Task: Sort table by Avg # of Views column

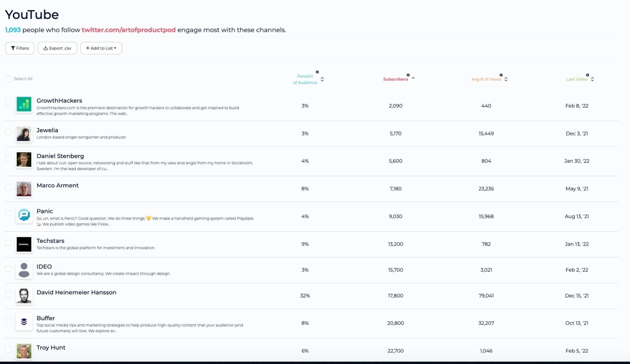Action: point(506,79)
